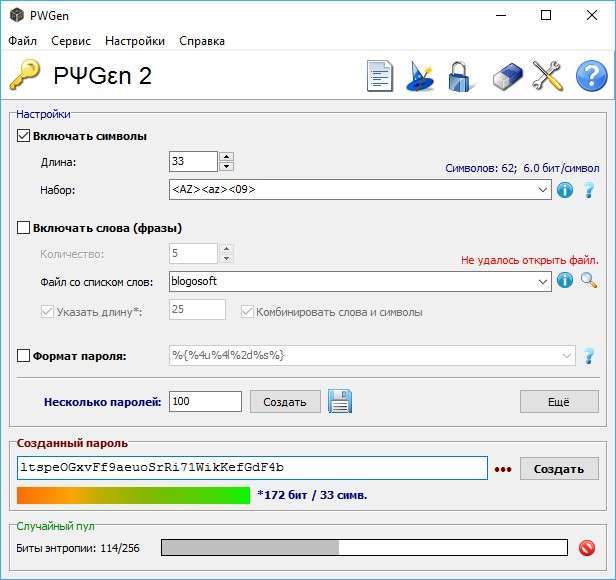This screenshot has width=616, height=580.
Task: Expand the password format dropdown
Action: (x=566, y=356)
